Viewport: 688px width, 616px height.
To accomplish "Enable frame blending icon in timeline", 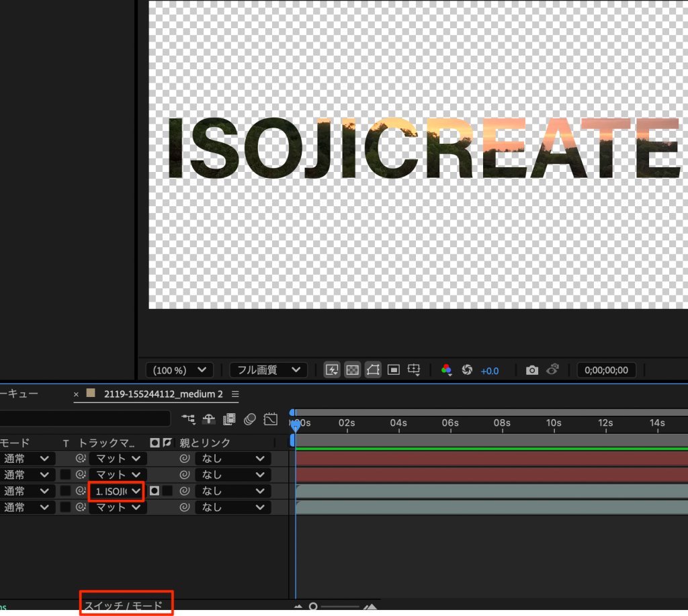I will coord(230,419).
